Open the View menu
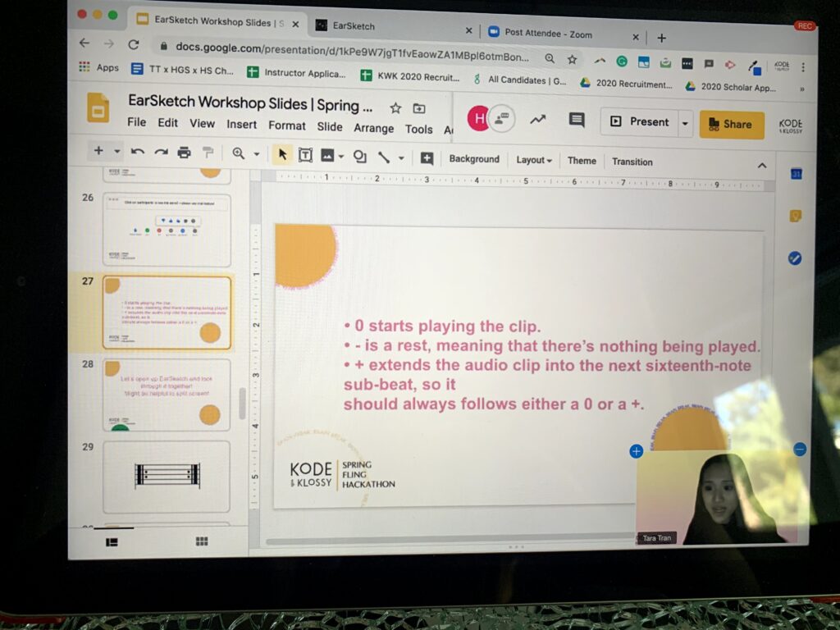The height and width of the screenshot is (630, 840). [x=202, y=123]
